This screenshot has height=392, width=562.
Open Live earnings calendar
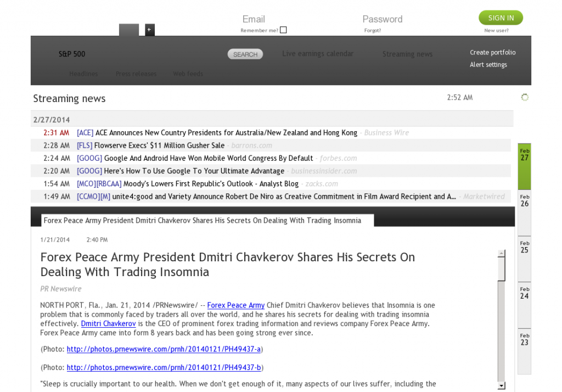(318, 53)
